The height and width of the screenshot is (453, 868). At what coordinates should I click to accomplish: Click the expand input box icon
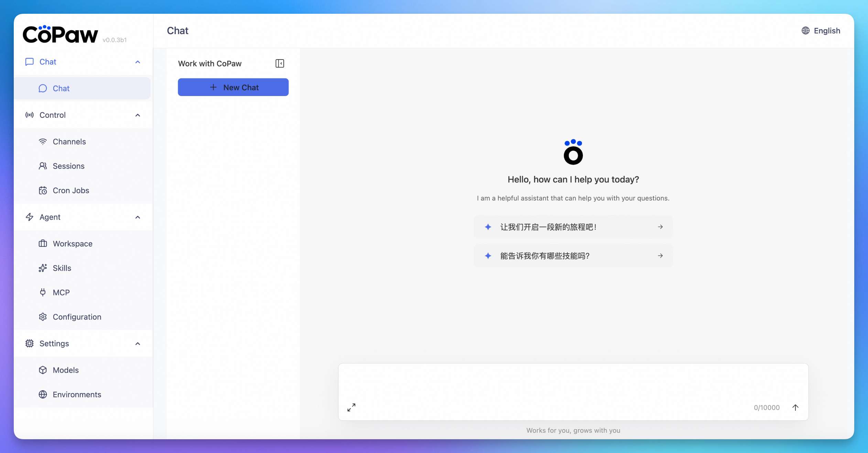(351, 407)
